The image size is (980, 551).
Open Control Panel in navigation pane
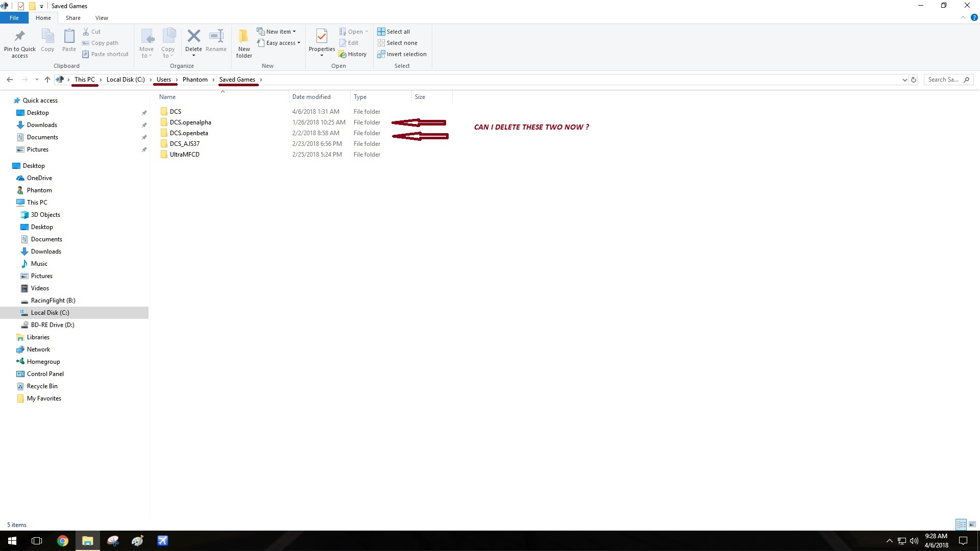click(x=45, y=374)
